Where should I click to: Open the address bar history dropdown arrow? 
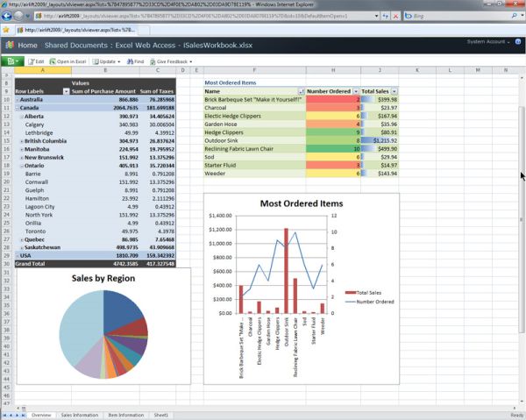[376, 16]
